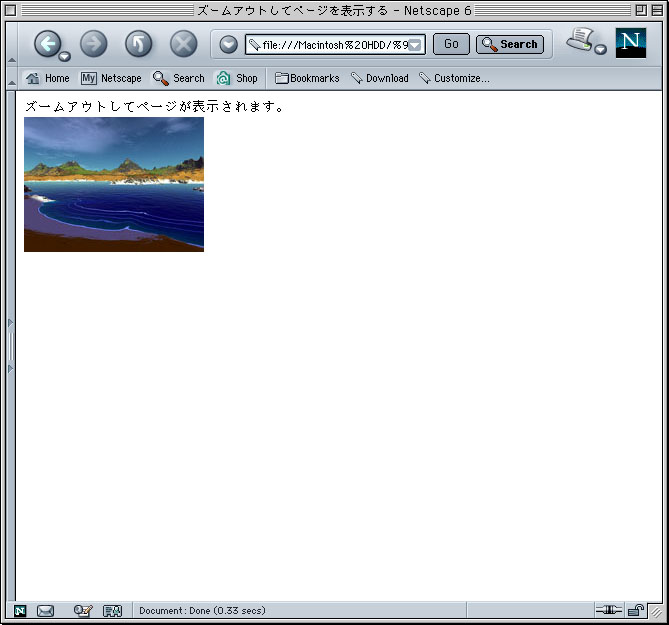Open the Download bookmark link
This screenshot has width=669, height=625.
coord(380,78)
